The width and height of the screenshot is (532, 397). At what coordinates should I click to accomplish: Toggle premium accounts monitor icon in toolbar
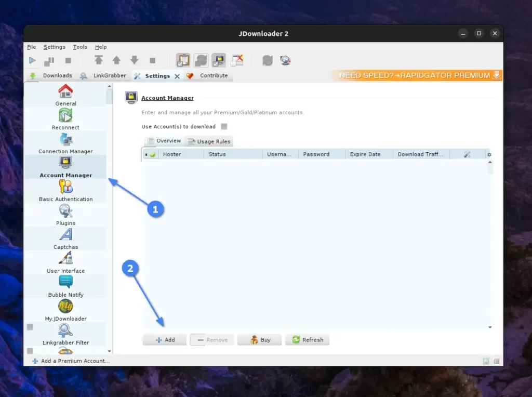click(x=219, y=60)
